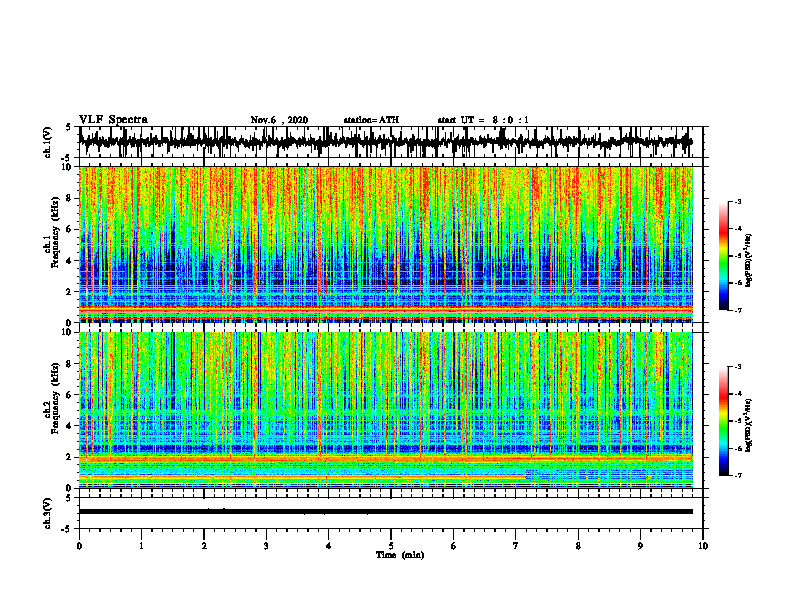Click the "station=ATH" header label
Image resolution: width=792 pixels, height=612 pixels.
371,120
